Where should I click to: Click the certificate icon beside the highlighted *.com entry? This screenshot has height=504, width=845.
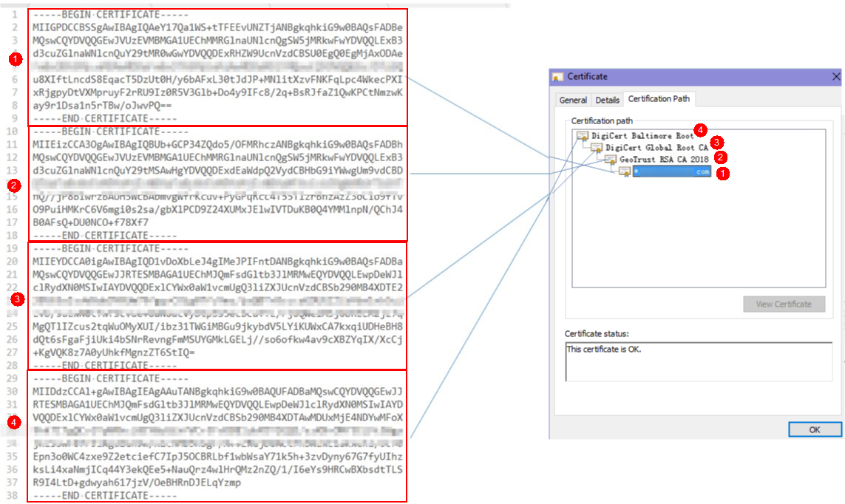[x=624, y=171]
